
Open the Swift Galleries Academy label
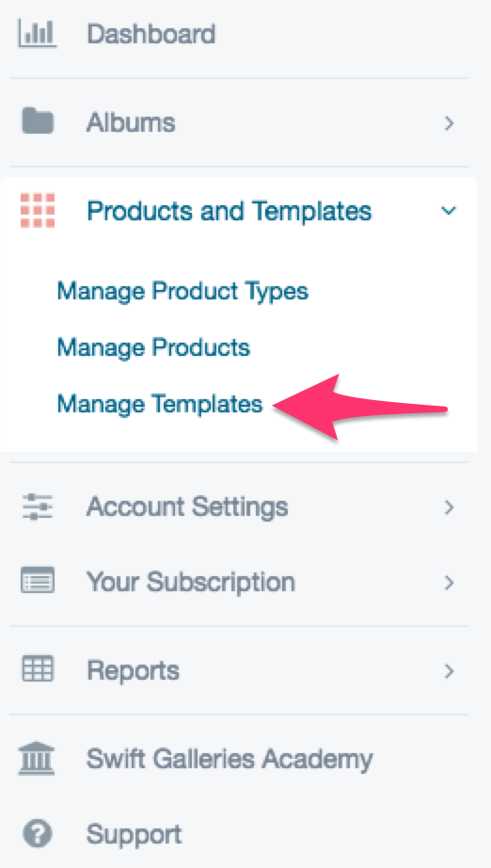click(230, 760)
